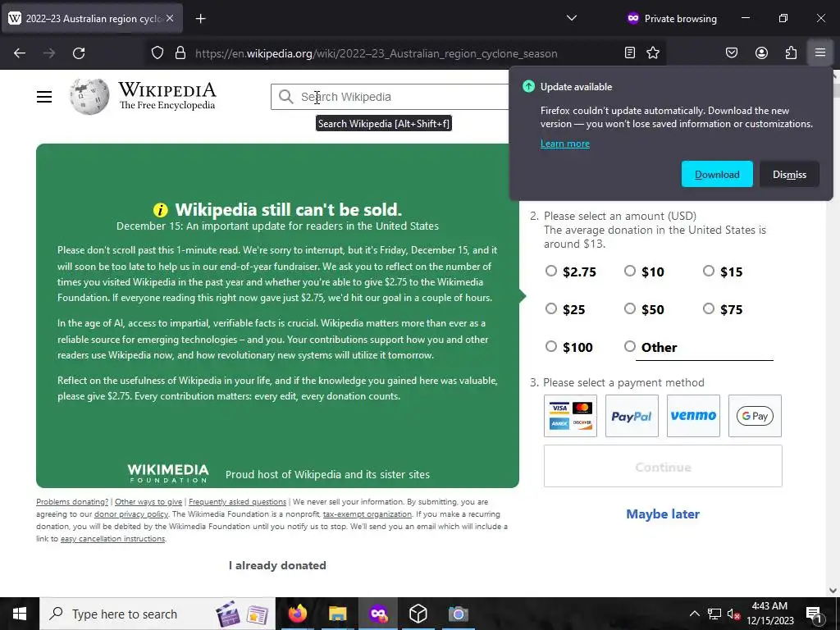
Task: Open the tax-exempt organization link
Action: (x=367, y=514)
